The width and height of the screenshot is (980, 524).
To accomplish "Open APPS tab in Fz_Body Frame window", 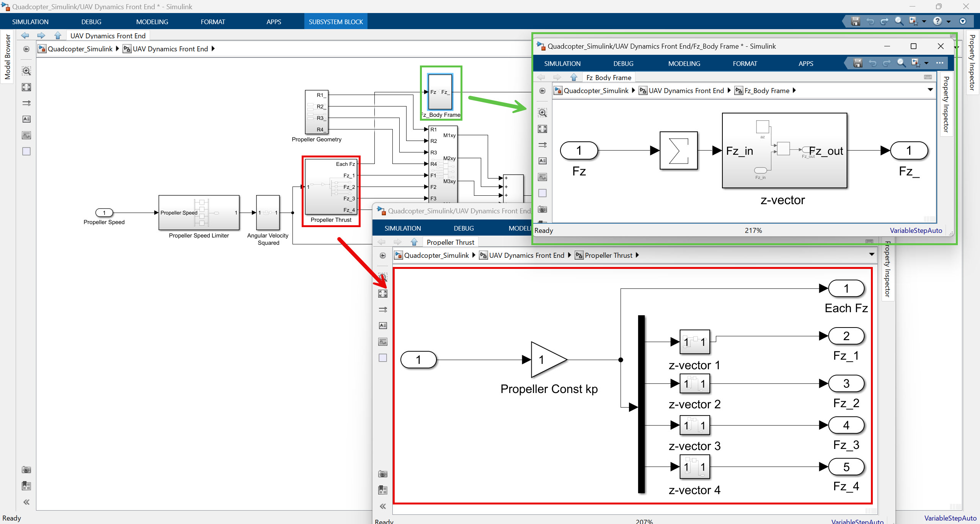I will click(806, 64).
